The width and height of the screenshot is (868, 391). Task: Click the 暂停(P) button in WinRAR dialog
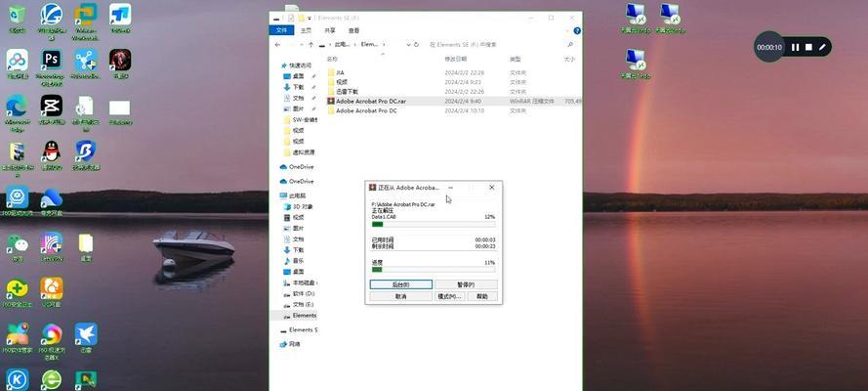(x=466, y=284)
